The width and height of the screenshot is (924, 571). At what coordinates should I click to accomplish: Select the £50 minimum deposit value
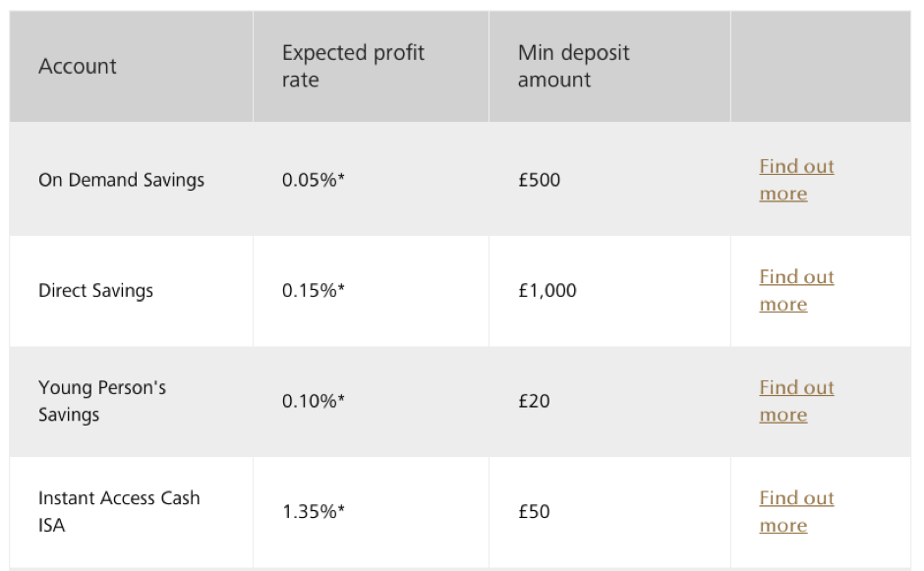[x=534, y=512]
